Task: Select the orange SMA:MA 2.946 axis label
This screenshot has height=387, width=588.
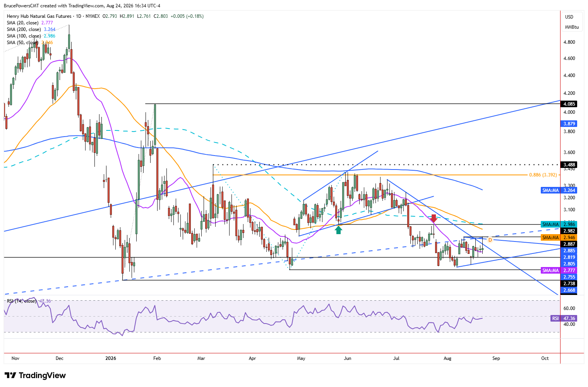Action: tap(559, 238)
